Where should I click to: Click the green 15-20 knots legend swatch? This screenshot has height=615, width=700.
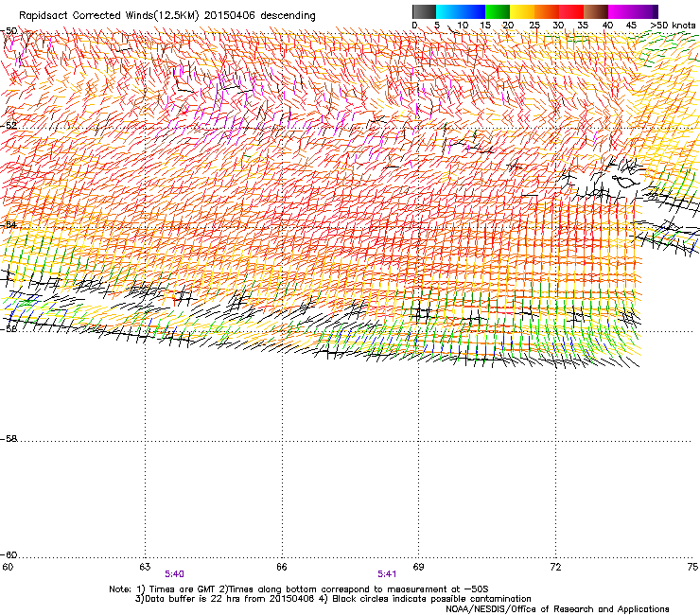[x=498, y=11]
